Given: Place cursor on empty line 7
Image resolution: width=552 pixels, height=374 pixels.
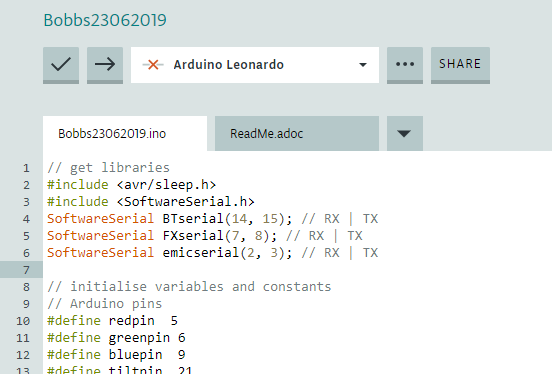Looking at the screenshot, I should [297, 270].
